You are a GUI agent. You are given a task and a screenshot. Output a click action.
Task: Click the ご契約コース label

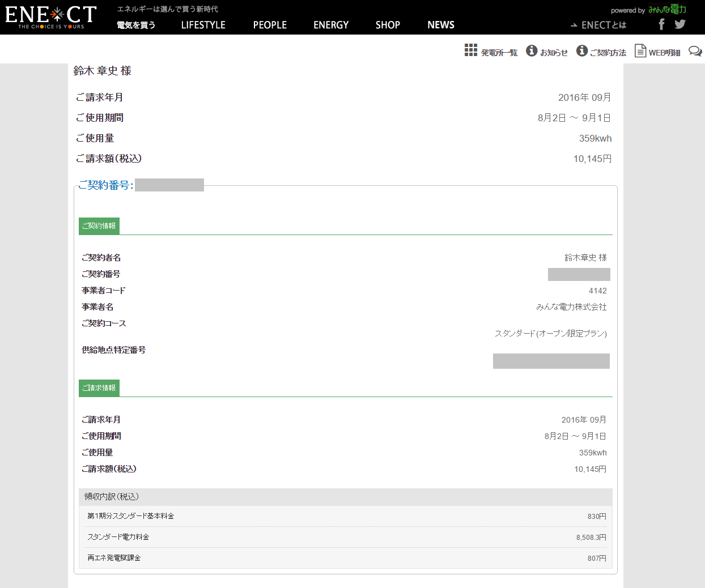point(104,323)
